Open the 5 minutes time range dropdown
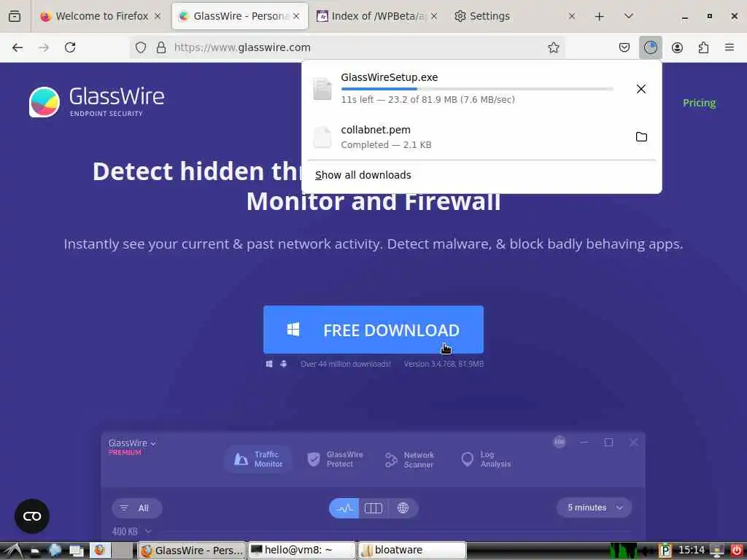 click(594, 507)
